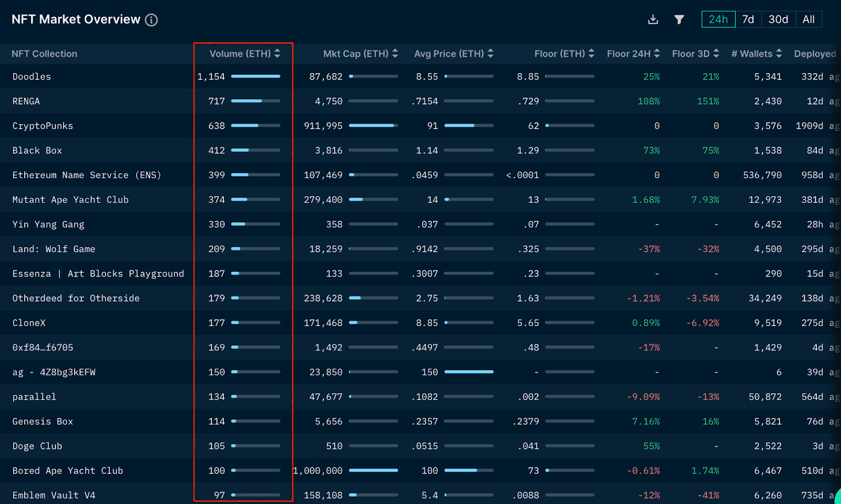Select Emblem Vault V4 Floor 3D -41%
The height and width of the screenshot is (504, 841).
tap(708, 496)
